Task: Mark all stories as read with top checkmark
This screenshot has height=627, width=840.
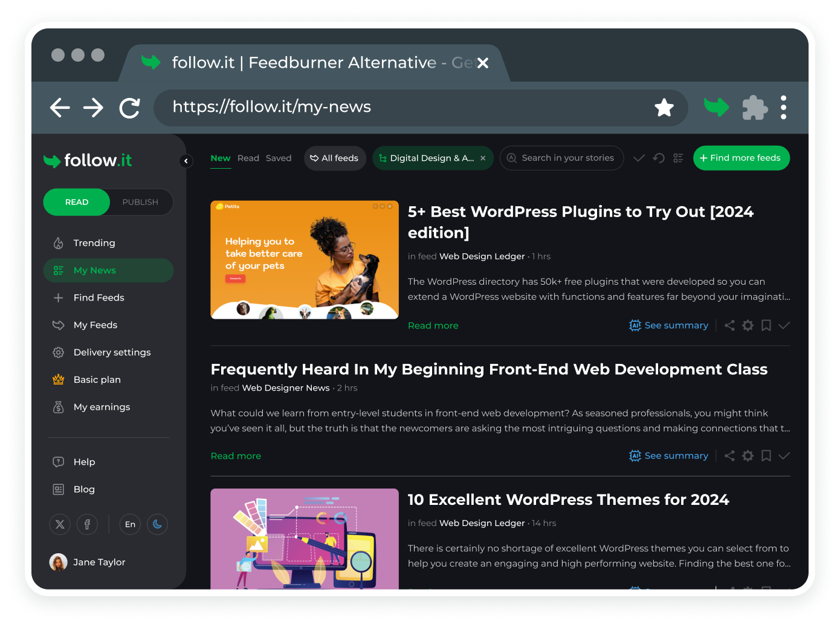Action: 639,158
